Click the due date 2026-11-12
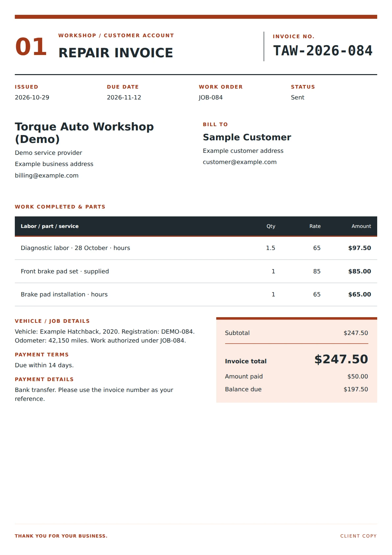This screenshot has width=392, height=555. pyautogui.click(x=124, y=97)
